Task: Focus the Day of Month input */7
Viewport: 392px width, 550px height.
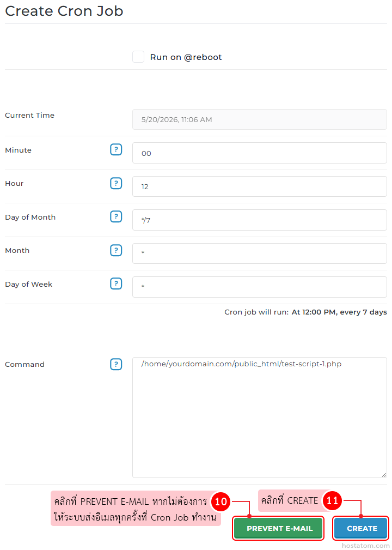Action: (260, 220)
